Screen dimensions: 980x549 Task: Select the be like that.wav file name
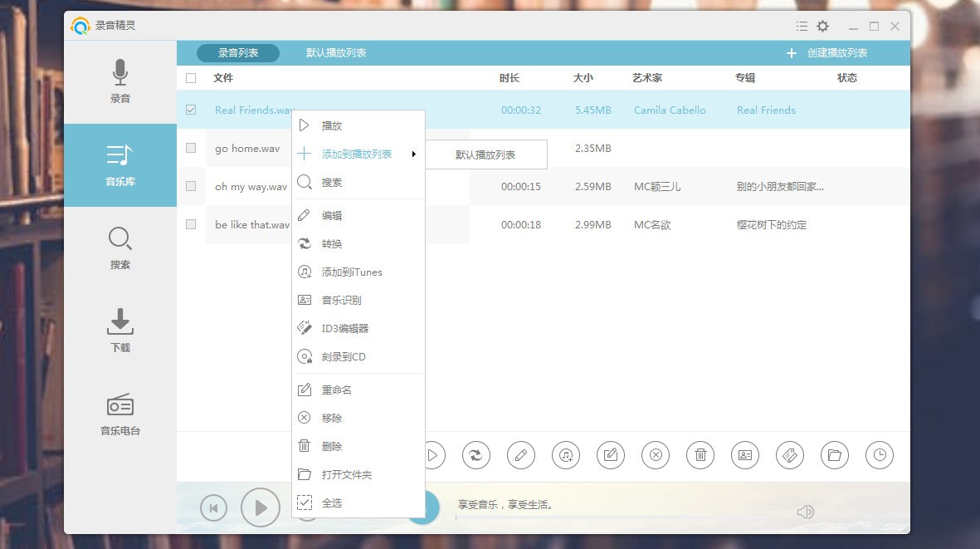point(252,225)
